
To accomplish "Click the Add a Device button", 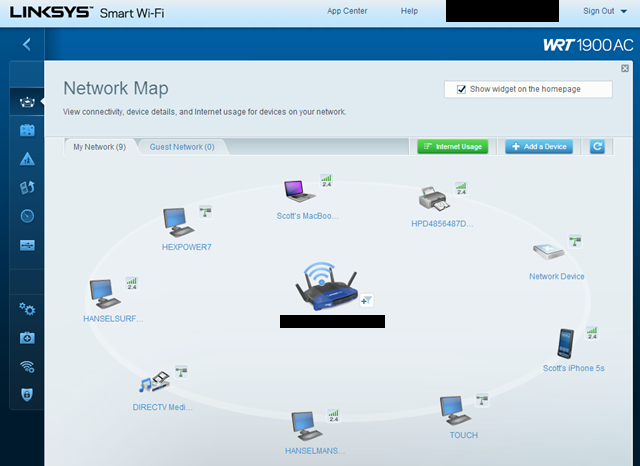I will (538, 146).
